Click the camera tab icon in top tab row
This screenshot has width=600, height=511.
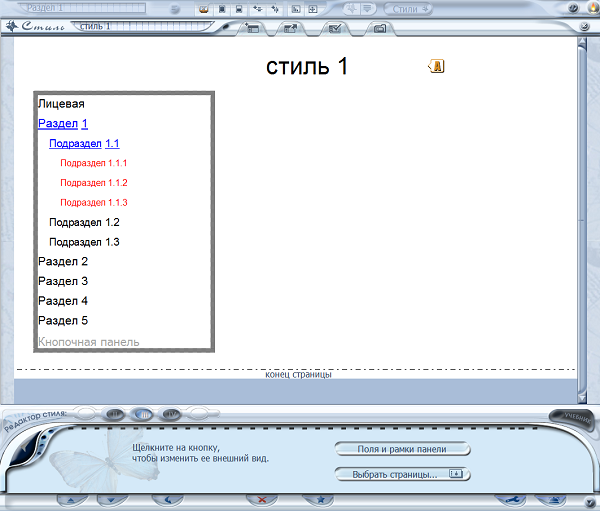[380, 27]
